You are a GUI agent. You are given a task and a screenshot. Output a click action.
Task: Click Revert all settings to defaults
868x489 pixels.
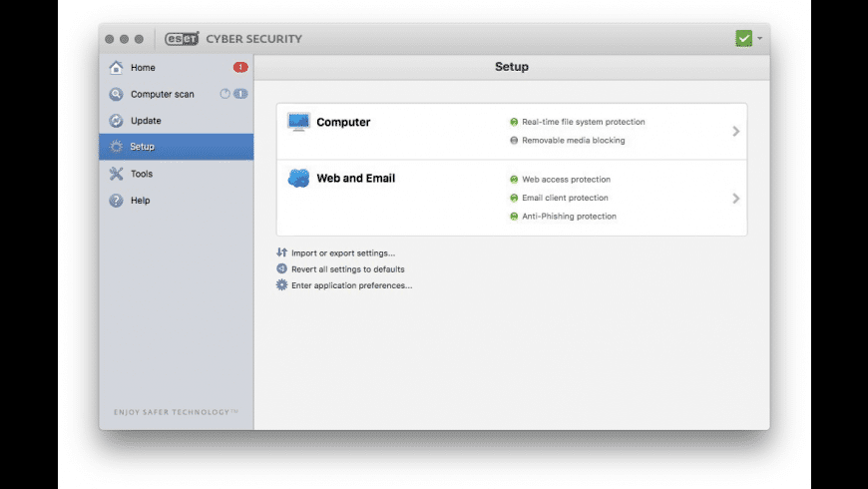click(348, 269)
